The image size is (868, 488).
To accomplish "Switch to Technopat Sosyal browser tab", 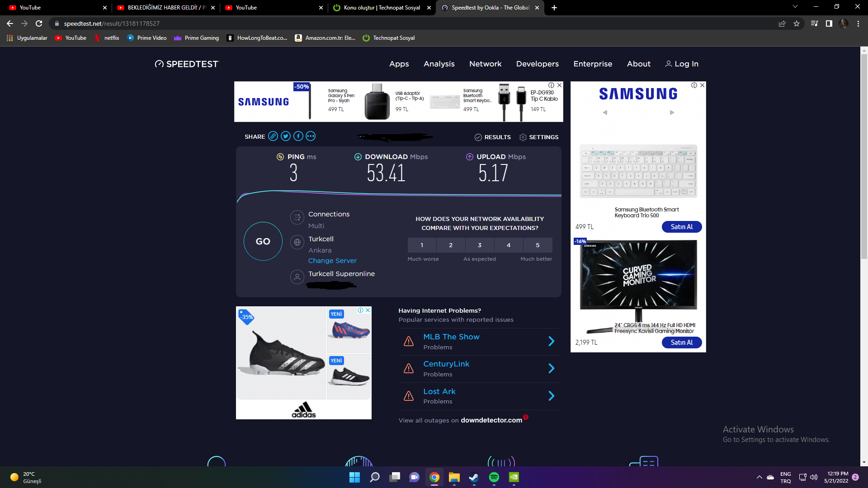I will (382, 8).
